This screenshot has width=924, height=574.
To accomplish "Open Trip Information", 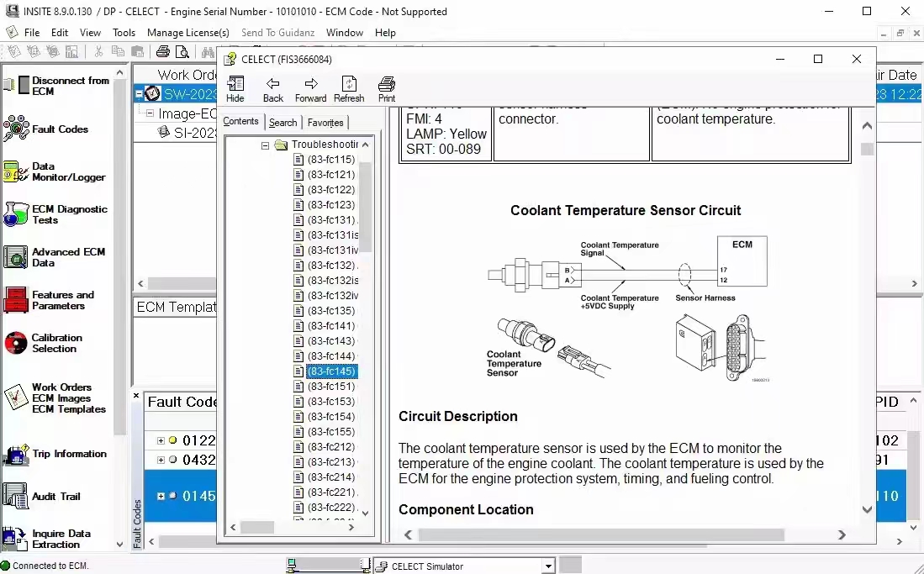I will [55, 454].
